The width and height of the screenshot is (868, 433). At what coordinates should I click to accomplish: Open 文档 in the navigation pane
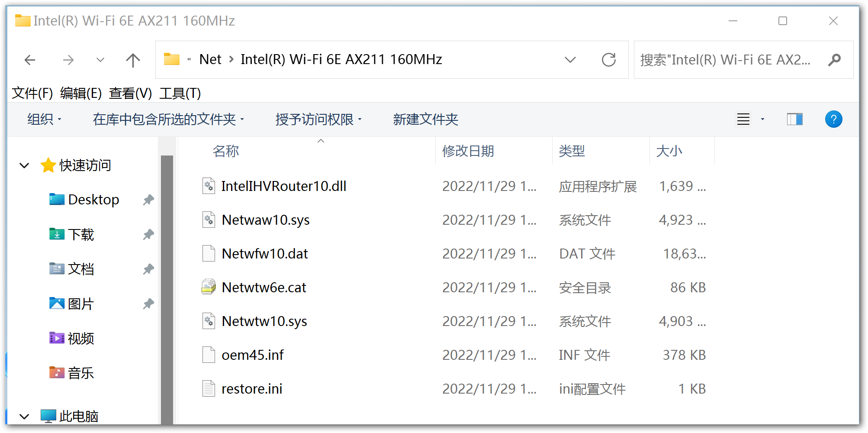[81, 269]
